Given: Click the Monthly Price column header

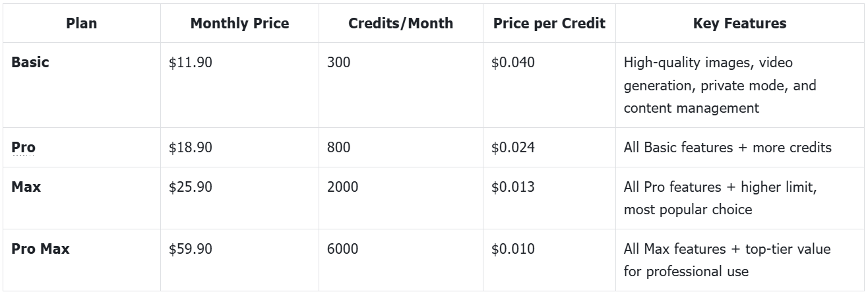Looking at the screenshot, I should tap(239, 24).
